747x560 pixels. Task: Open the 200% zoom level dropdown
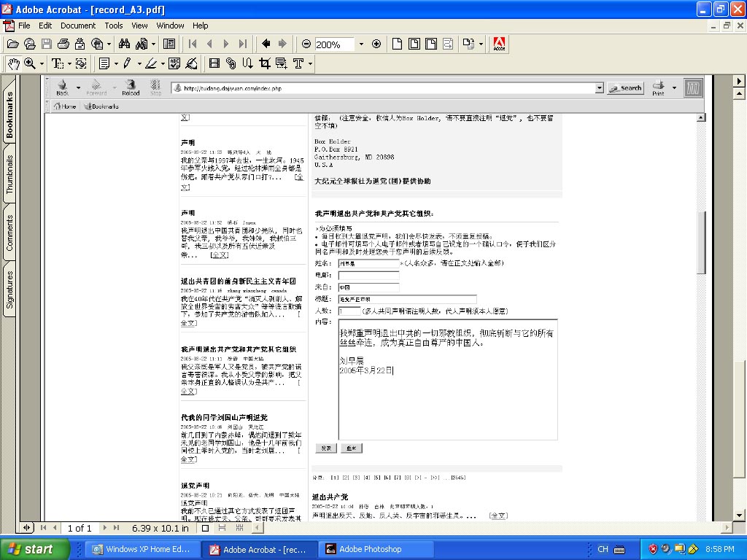pyautogui.click(x=360, y=44)
